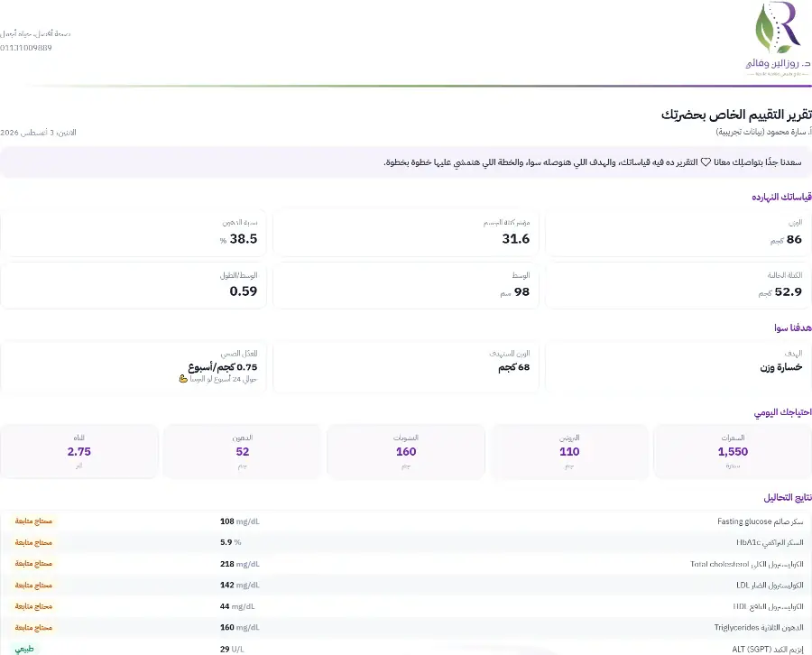Click the HbA1c result 5.9 %
812x655 pixels.
230,542
